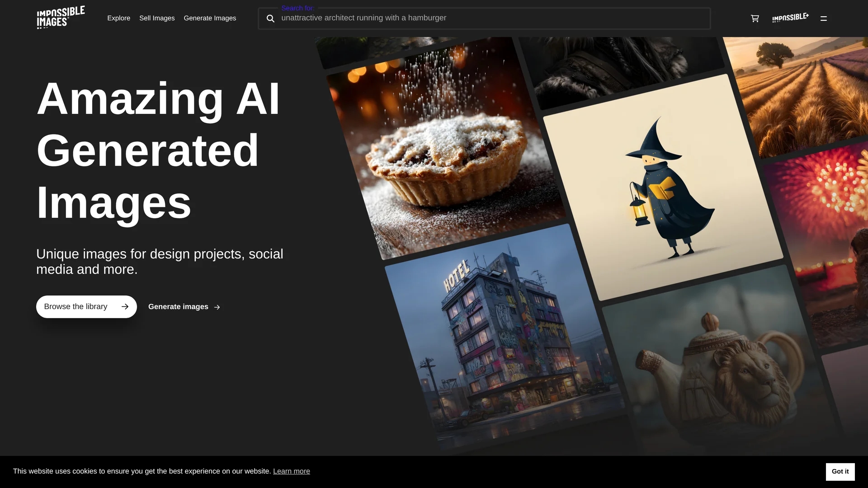Viewport: 868px width, 488px height.
Task: Click the Unique images for design subtitle
Action: [160, 262]
